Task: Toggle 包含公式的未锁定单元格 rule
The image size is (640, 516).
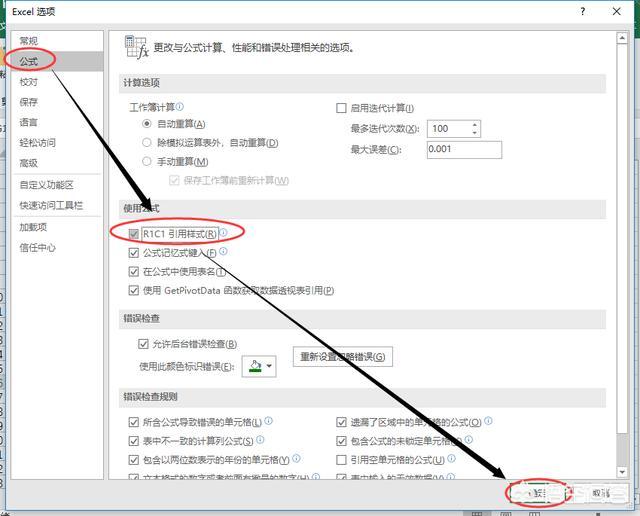Action: coord(341,441)
